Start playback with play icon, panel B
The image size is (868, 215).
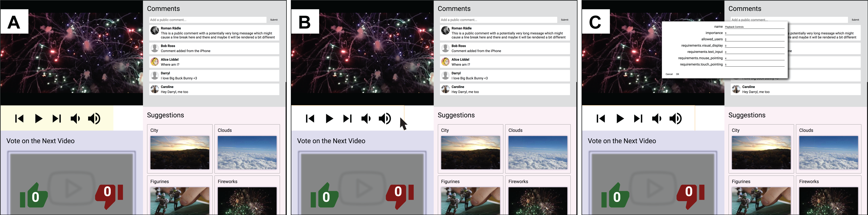(330, 118)
